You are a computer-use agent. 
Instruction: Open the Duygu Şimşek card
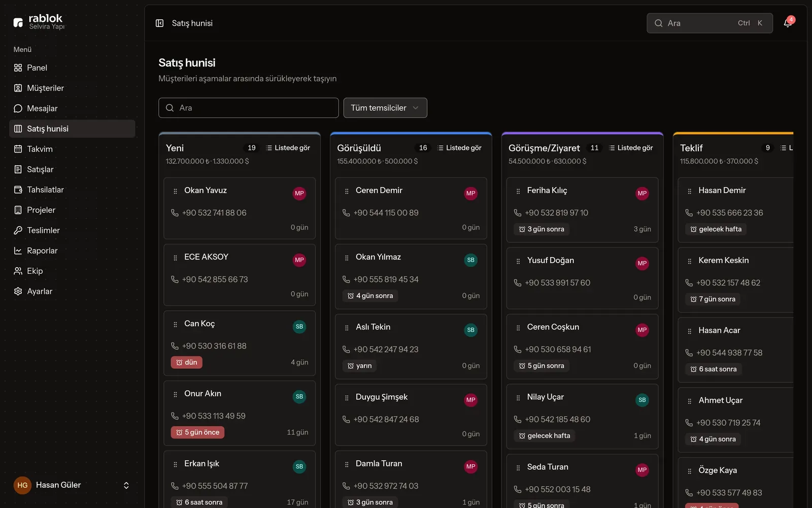pyautogui.click(x=411, y=415)
